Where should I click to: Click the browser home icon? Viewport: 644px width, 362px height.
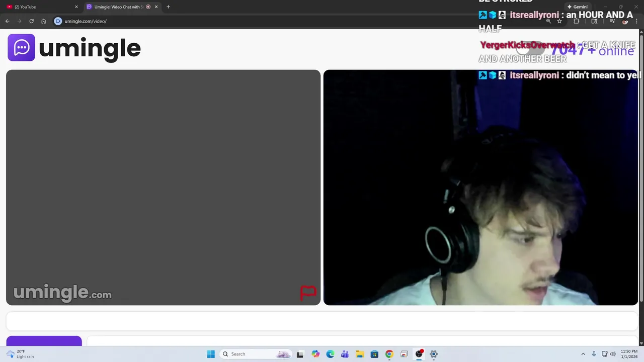tap(44, 21)
